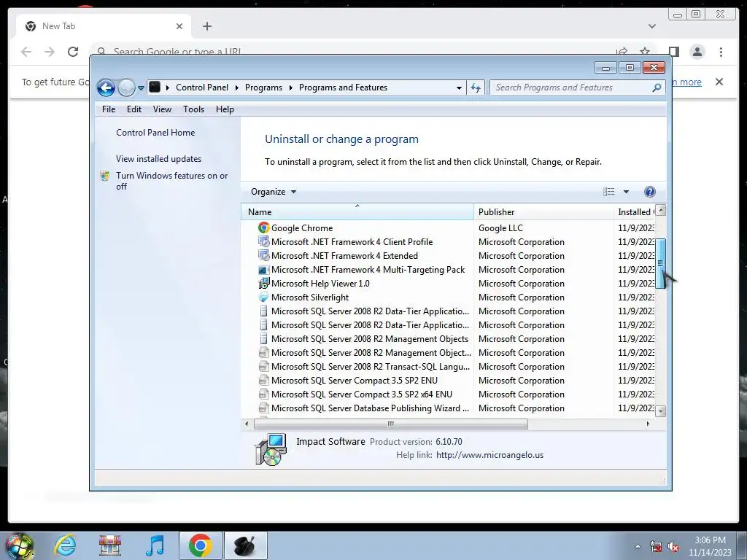Go to Control Panel Home
This screenshot has height=560, width=747.
(155, 133)
